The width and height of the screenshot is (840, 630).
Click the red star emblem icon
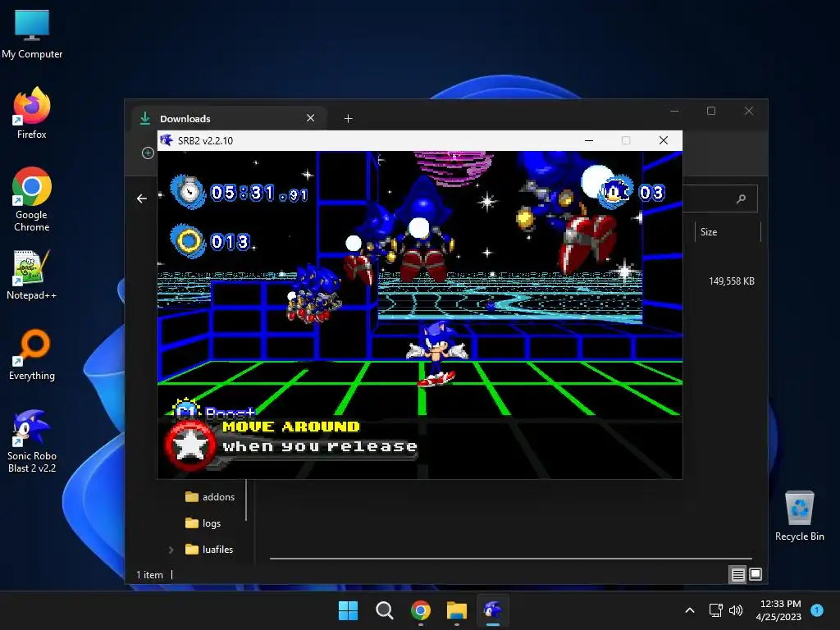190,445
